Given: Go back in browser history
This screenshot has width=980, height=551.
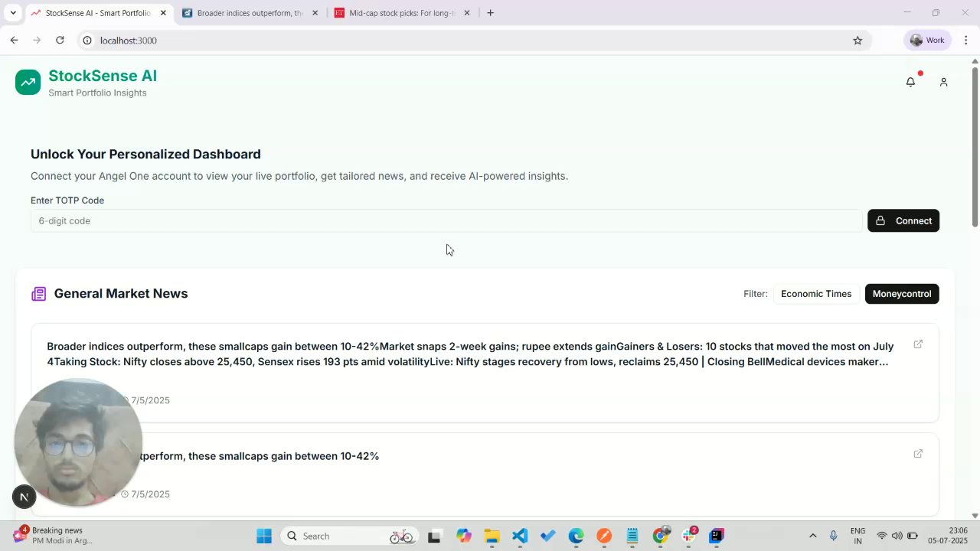Looking at the screenshot, I should (14, 40).
